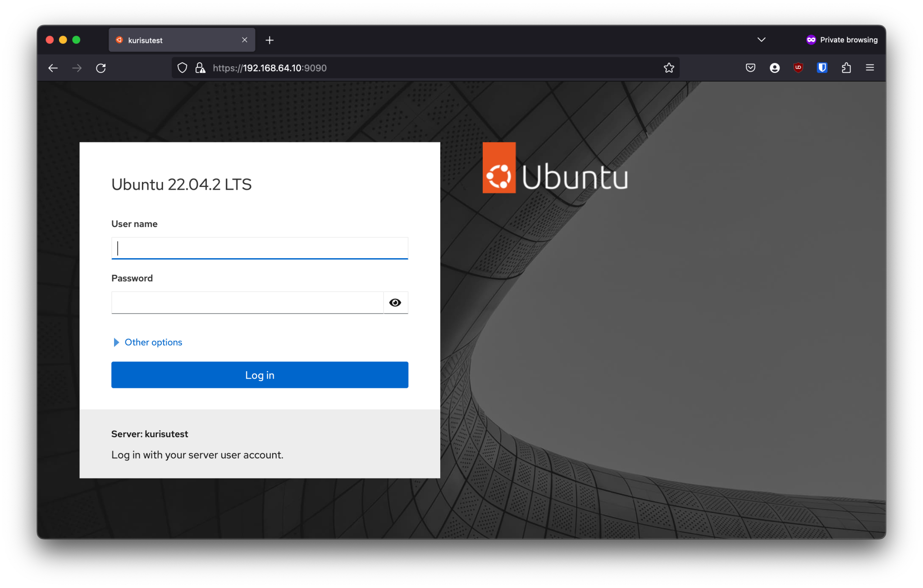Reload the current page

[x=101, y=68]
